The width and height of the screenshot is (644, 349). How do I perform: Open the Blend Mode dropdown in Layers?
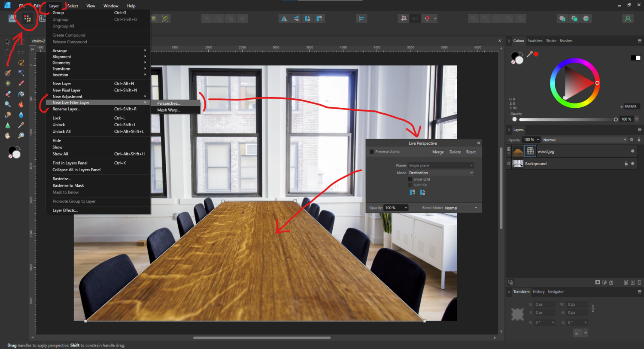pyautogui.click(x=585, y=140)
